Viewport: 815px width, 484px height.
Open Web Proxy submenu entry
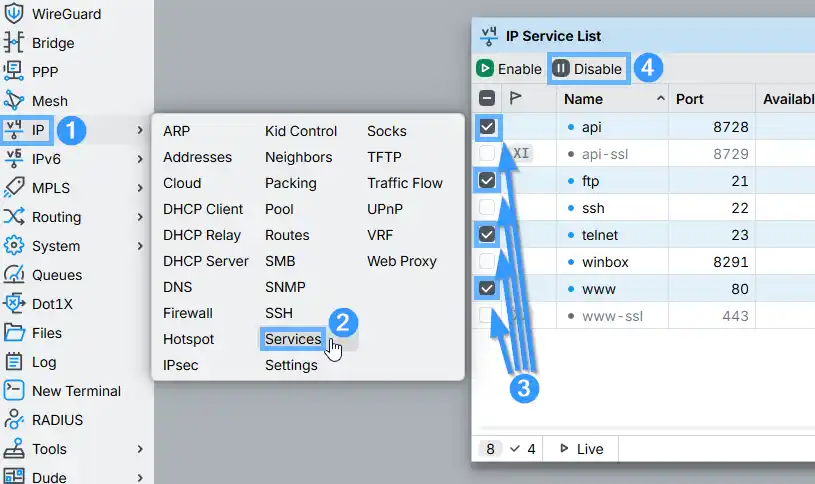point(402,261)
